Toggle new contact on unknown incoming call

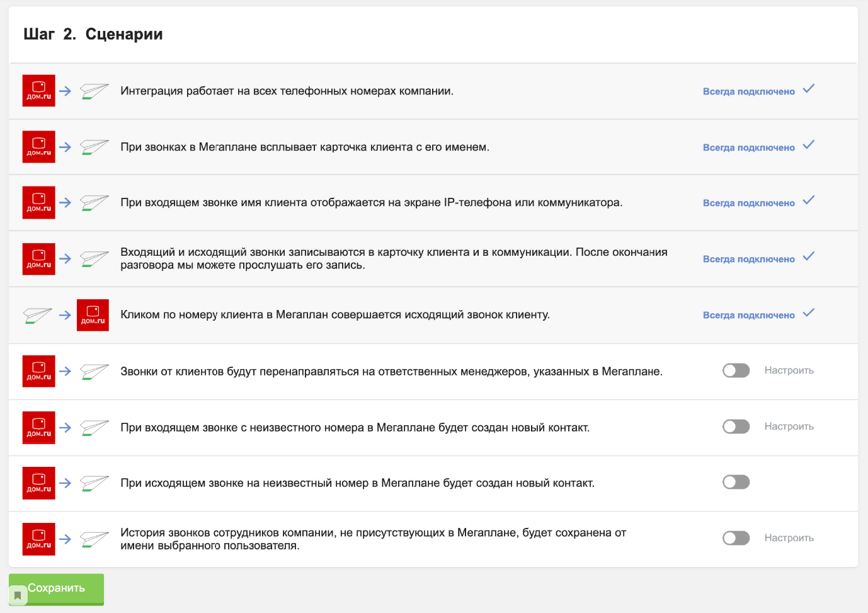tap(736, 427)
